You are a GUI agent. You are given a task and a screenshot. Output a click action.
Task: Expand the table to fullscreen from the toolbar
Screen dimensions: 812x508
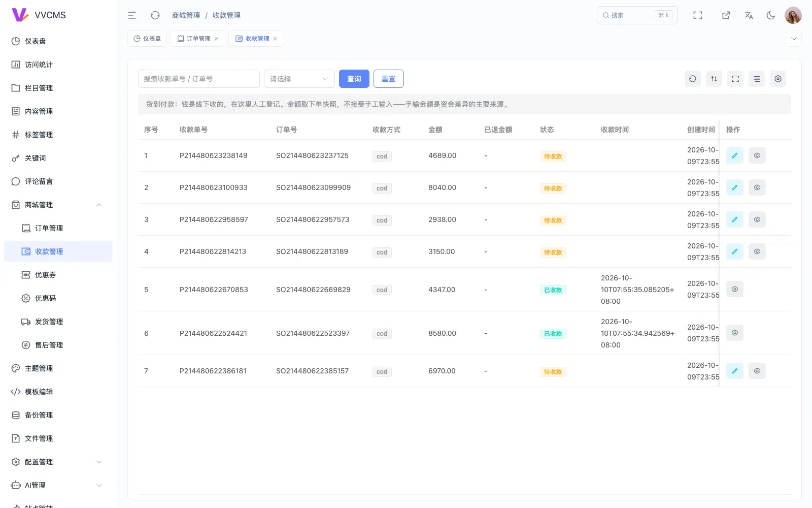(x=735, y=79)
